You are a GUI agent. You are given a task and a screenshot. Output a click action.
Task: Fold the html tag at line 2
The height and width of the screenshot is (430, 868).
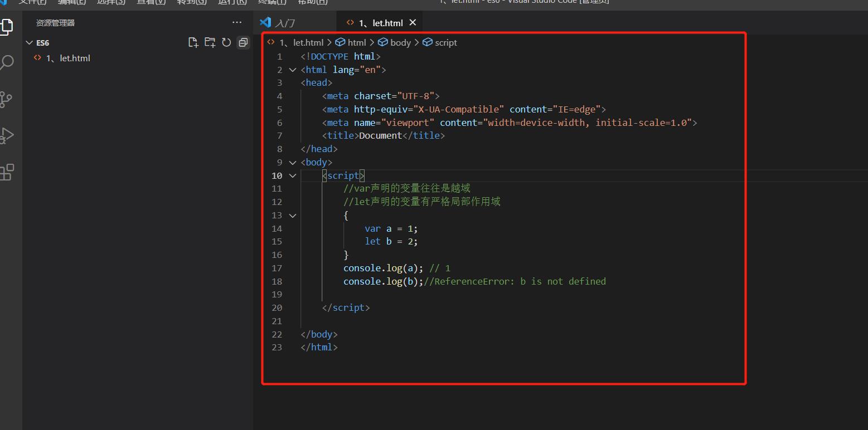293,70
